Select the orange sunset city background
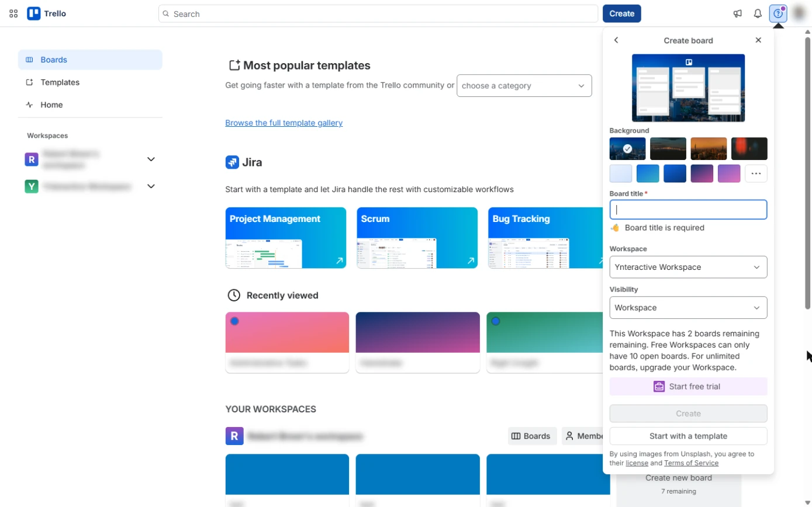Image resolution: width=812 pixels, height=507 pixels. point(709,149)
